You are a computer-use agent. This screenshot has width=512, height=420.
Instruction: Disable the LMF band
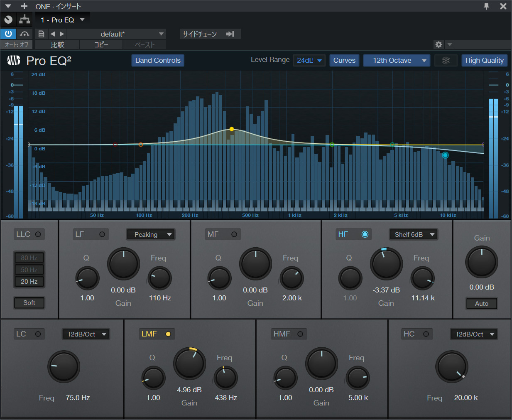pyautogui.click(x=168, y=334)
